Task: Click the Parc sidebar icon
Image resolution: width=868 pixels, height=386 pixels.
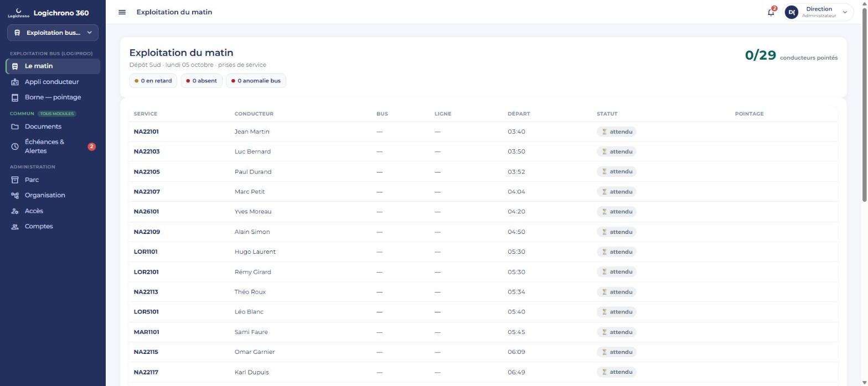Action: point(15,180)
